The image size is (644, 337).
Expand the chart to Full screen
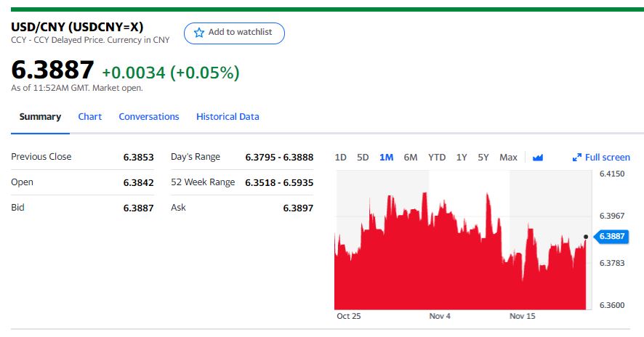tap(601, 158)
